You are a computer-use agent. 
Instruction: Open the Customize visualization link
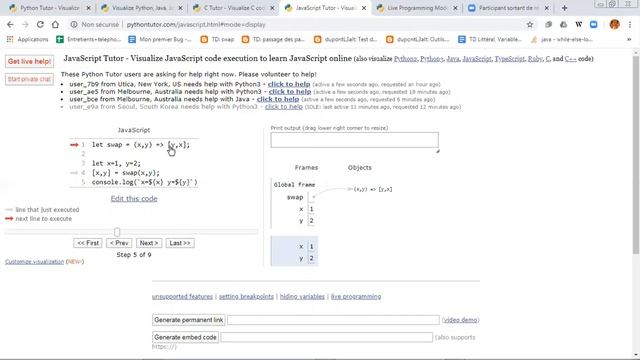(x=35, y=262)
